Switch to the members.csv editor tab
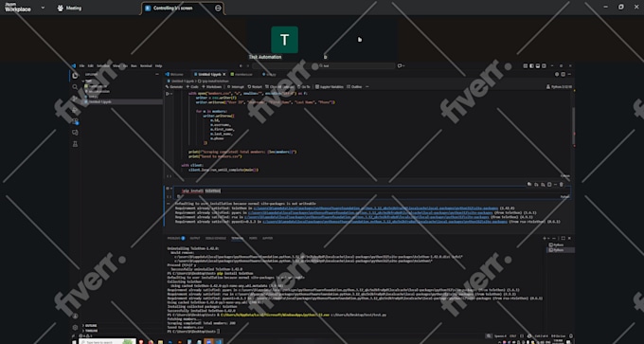The height and width of the screenshot is (344, 644). (241, 74)
